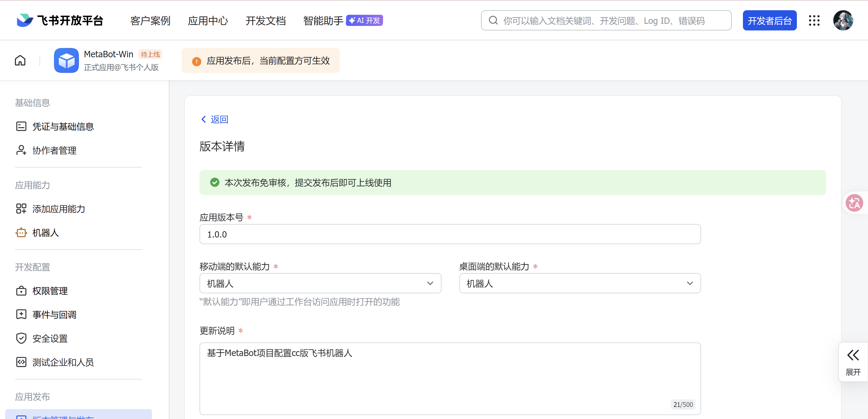Click the user avatar in top right

[x=843, y=20]
